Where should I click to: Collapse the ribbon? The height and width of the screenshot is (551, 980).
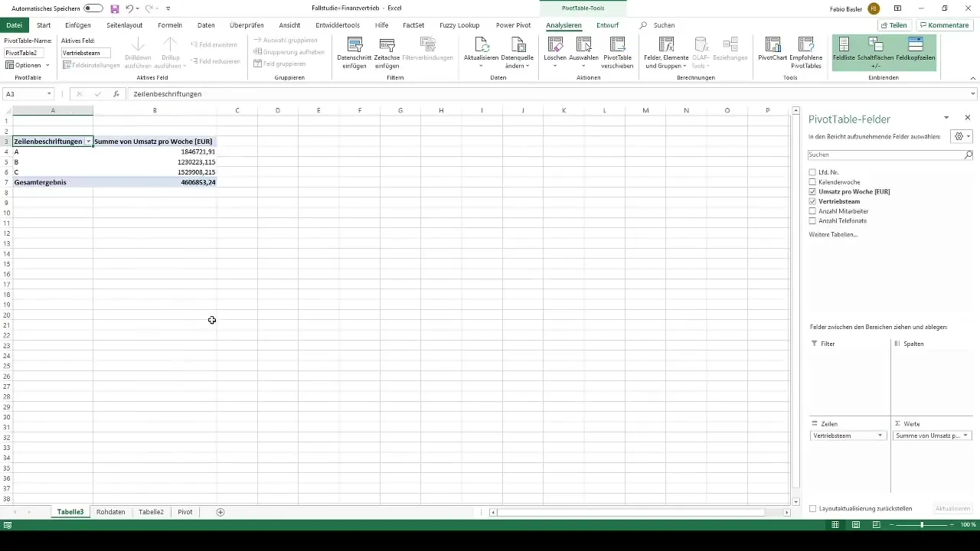(x=973, y=77)
